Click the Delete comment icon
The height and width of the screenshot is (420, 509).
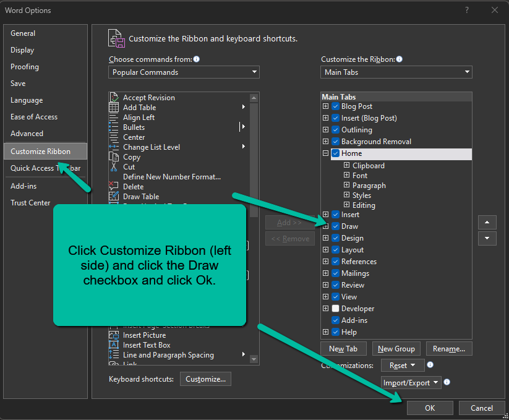pyautogui.click(x=114, y=186)
